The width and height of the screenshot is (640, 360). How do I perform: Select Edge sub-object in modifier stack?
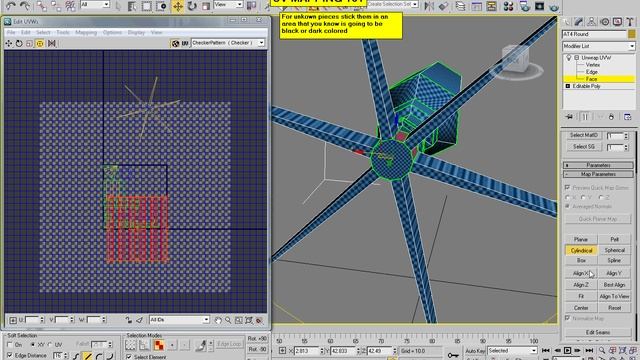(592, 72)
